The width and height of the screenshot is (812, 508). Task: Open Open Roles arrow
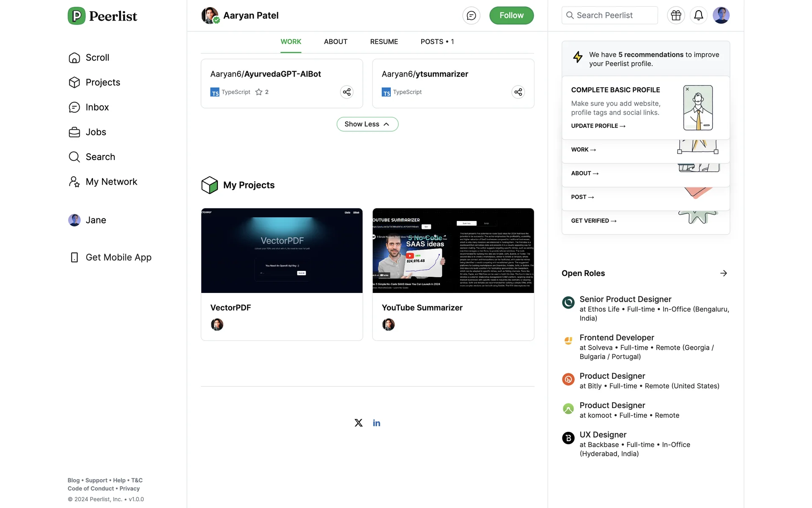(x=723, y=273)
